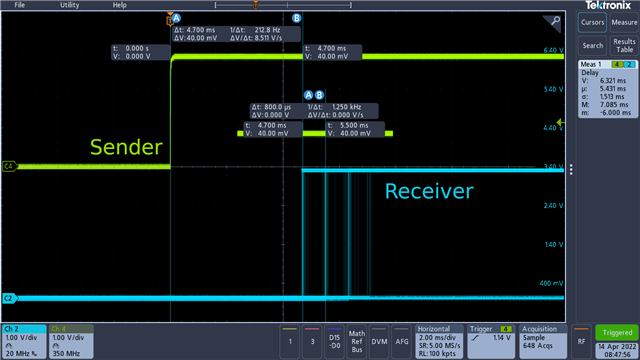Select the C2 channel ground marker
The image size is (640, 360).
10,298
